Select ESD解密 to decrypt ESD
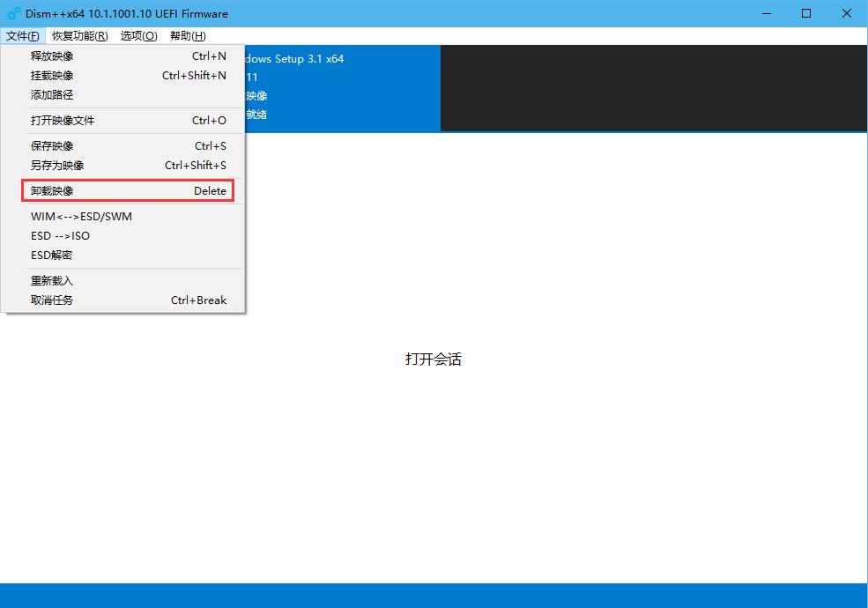868x608 pixels. pyautogui.click(x=53, y=255)
